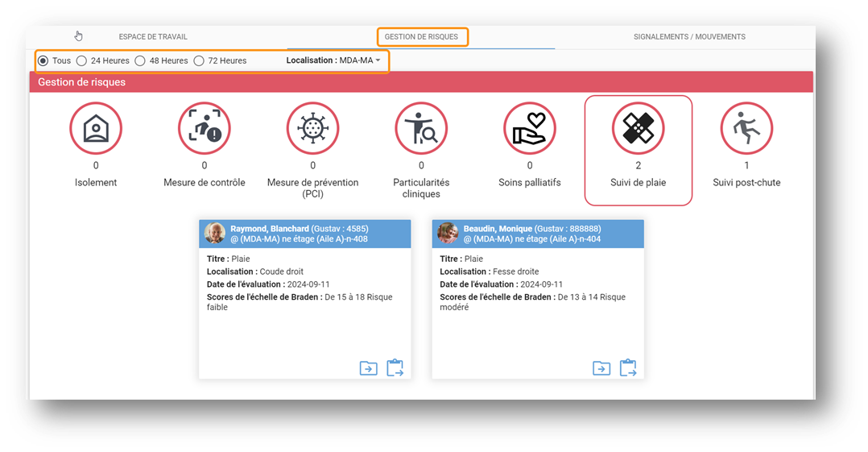Image resolution: width=868 pixels, height=452 pixels.
Task: Click the Soins palliatifs heart icon
Action: 530,129
